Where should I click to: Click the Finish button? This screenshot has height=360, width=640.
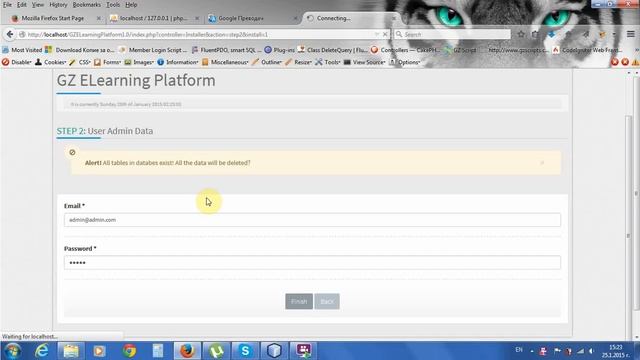pos(299,301)
